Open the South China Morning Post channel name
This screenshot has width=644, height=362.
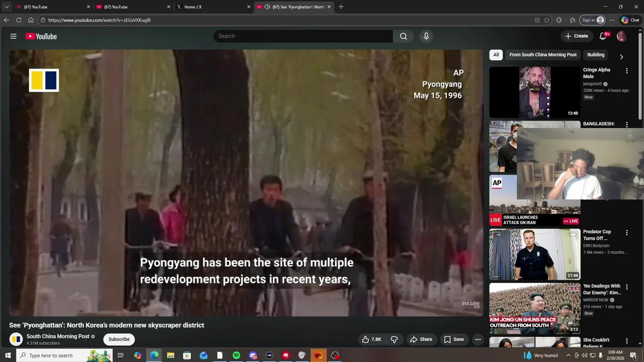tap(58, 336)
